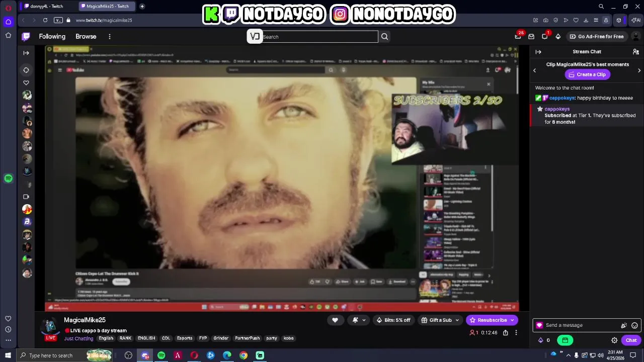Click the browser address bar URL
Screen dimensions: 644x362
pos(104,20)
